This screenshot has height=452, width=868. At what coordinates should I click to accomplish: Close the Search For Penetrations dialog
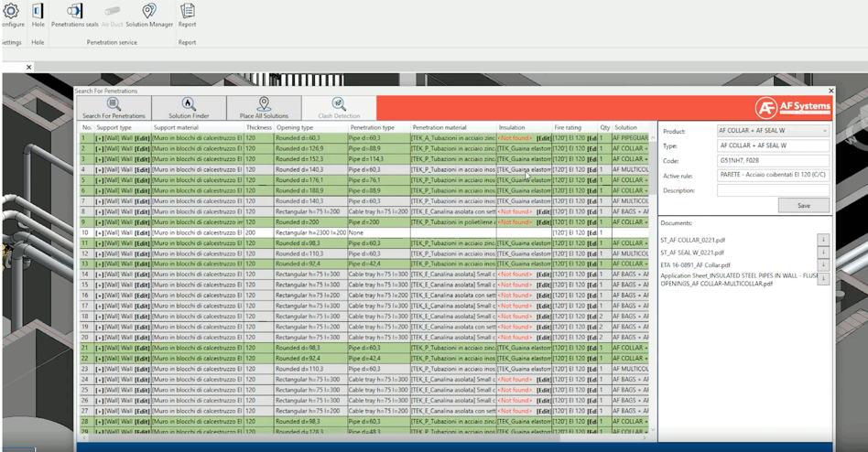pyautogui.click(x=830, y=91)
